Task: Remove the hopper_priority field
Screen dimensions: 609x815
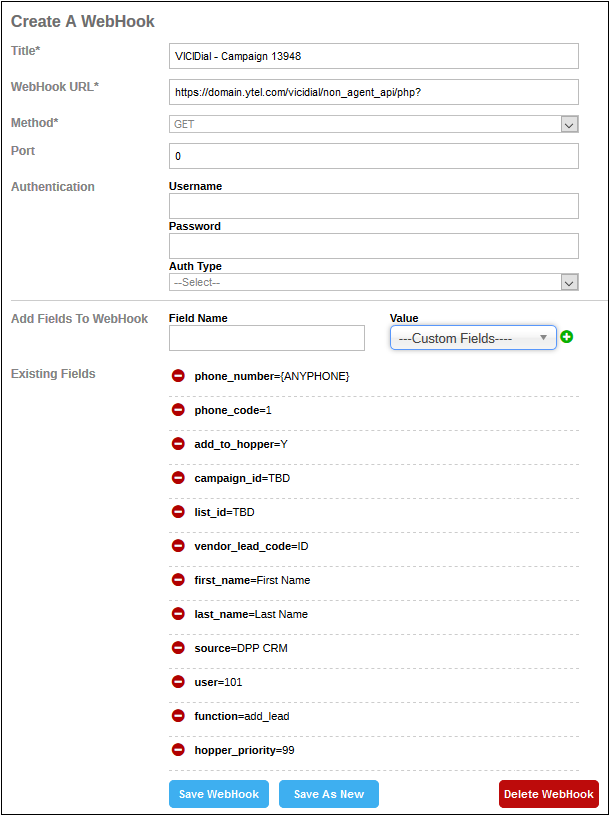Action: [178, 750]
